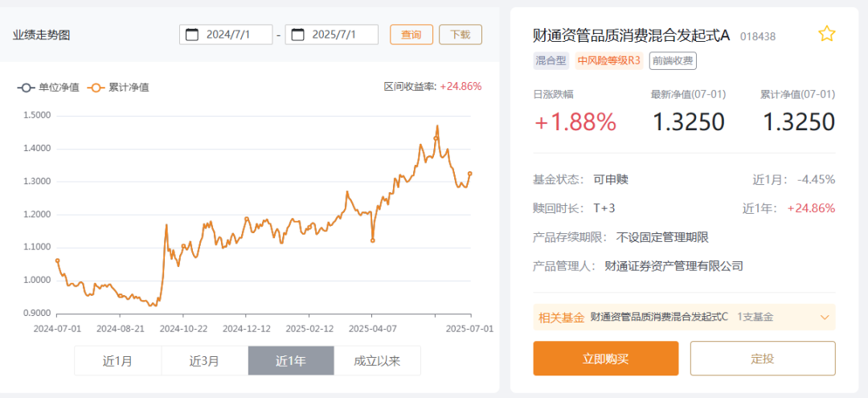This screenshot has width=868, height=398.
Task: Click the start date calendar icon
Action: click(x=192, y=35)
